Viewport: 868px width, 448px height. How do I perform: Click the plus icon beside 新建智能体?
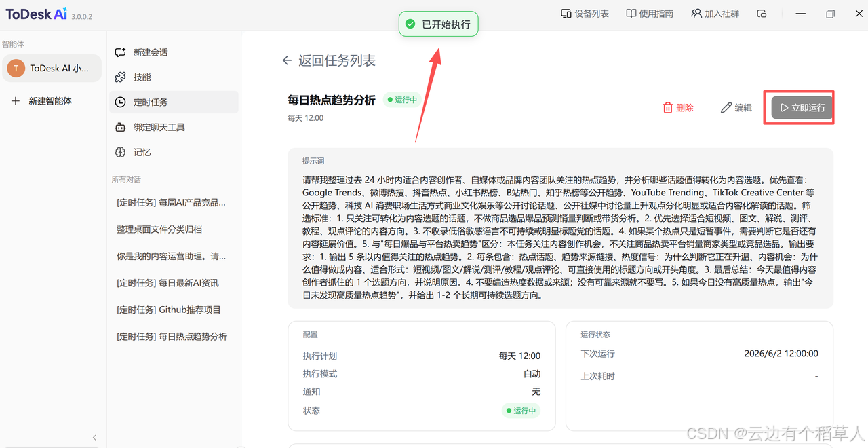pyautogui.click(x=16, y=101)
